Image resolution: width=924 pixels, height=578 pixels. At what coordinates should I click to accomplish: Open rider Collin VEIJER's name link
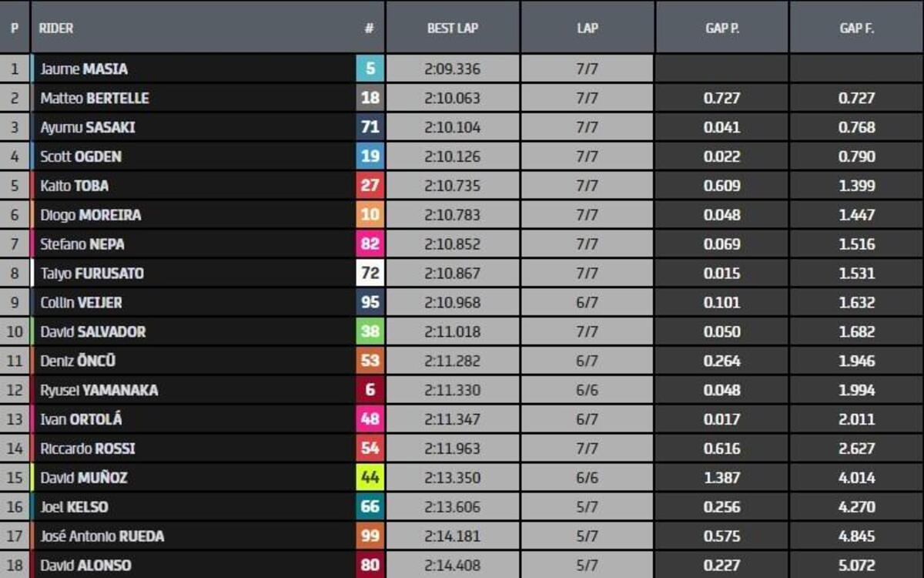(x=81, y=303)
